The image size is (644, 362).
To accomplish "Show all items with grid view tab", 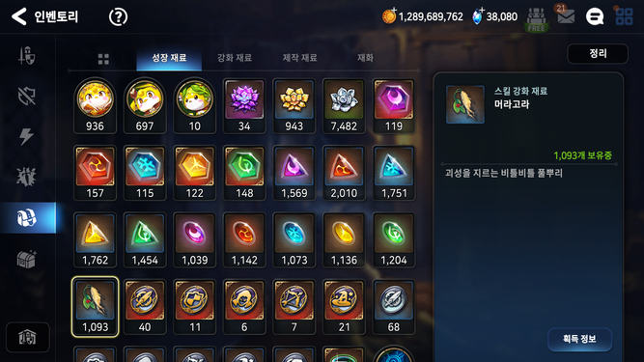I will pos(103,59).
